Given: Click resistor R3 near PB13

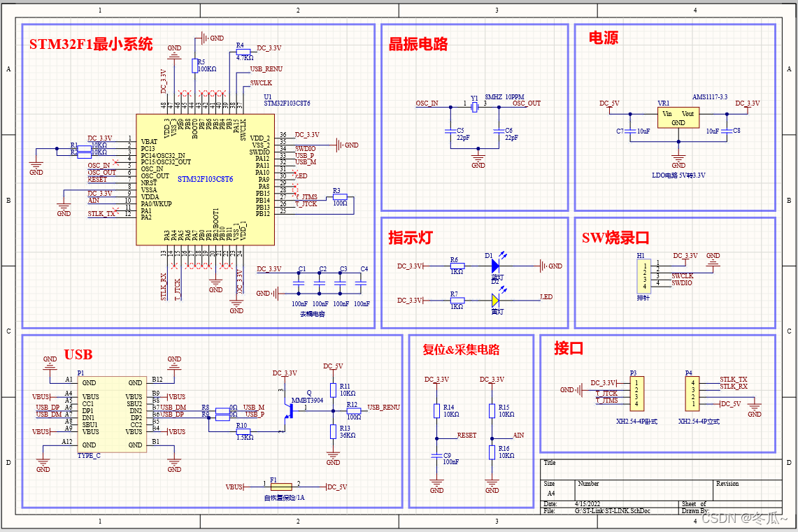Looking at the screenshot, I should 339,196.
